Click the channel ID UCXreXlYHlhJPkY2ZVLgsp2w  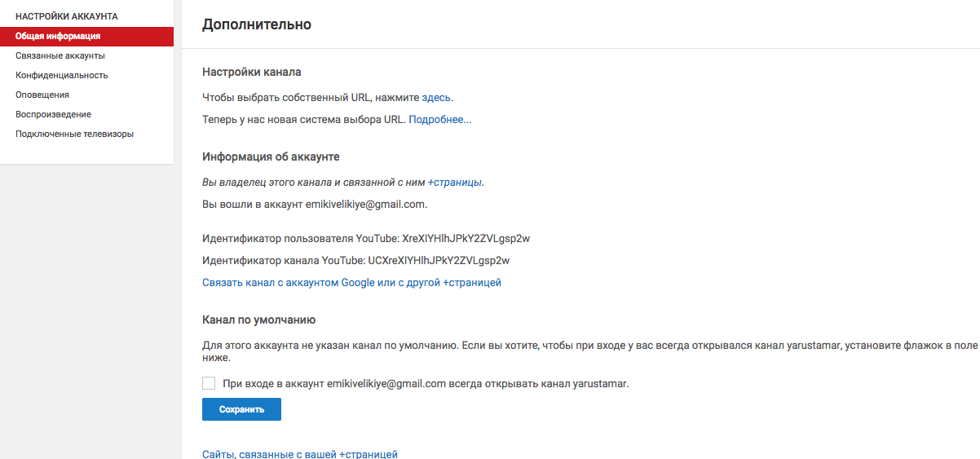(x=439, y=261)
